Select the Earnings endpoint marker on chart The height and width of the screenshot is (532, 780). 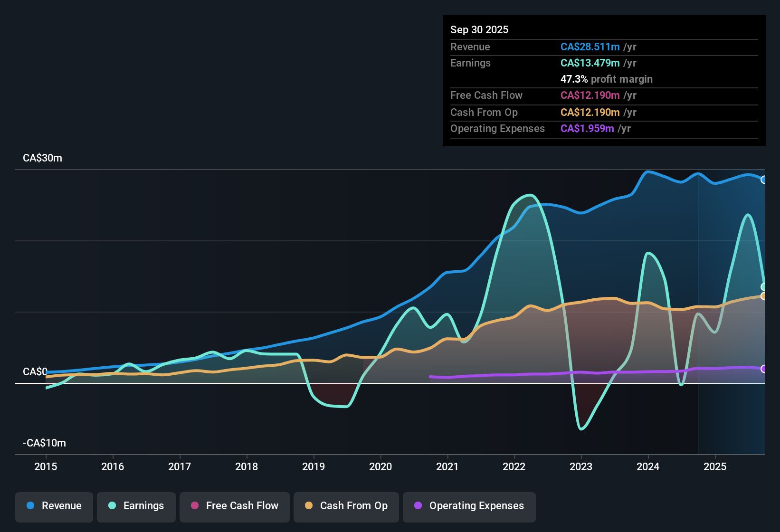click(764, 286)
